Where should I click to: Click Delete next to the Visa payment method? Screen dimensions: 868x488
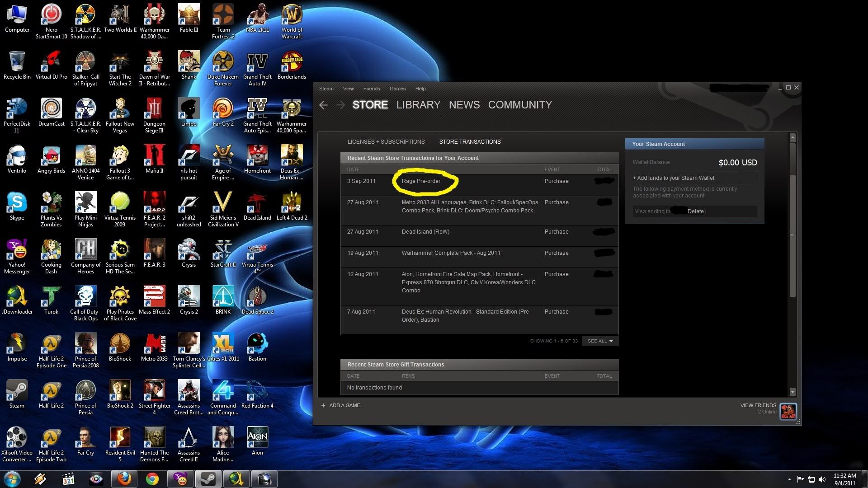695,211
